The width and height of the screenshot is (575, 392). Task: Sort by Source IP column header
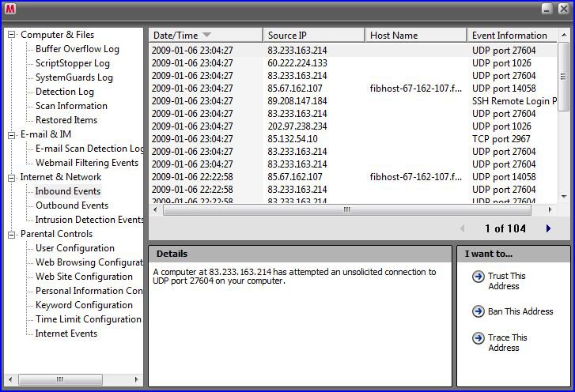(x=314, y=36)
